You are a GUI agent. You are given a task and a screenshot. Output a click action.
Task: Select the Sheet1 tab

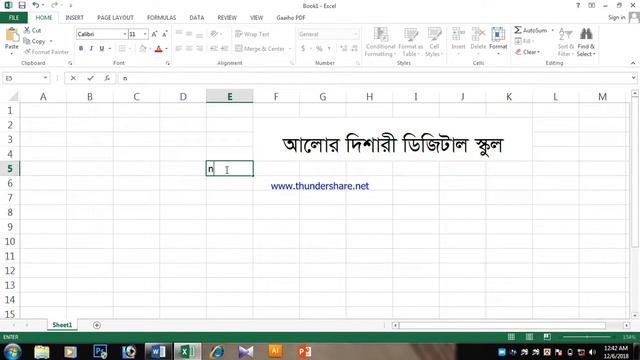(62, 325)
